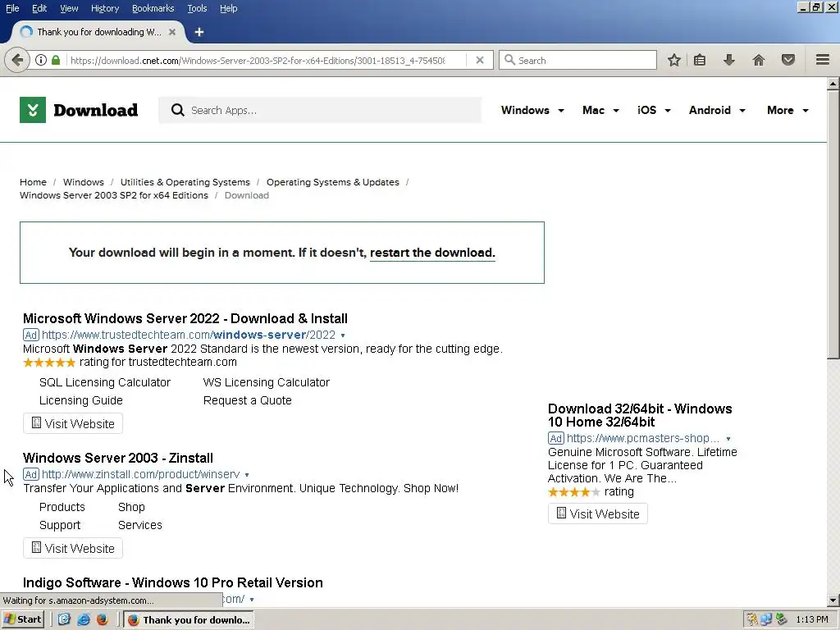This screenshot has height=630, width=840.
Task: Click the Windows Start button
Action: [x=22, y=619]
